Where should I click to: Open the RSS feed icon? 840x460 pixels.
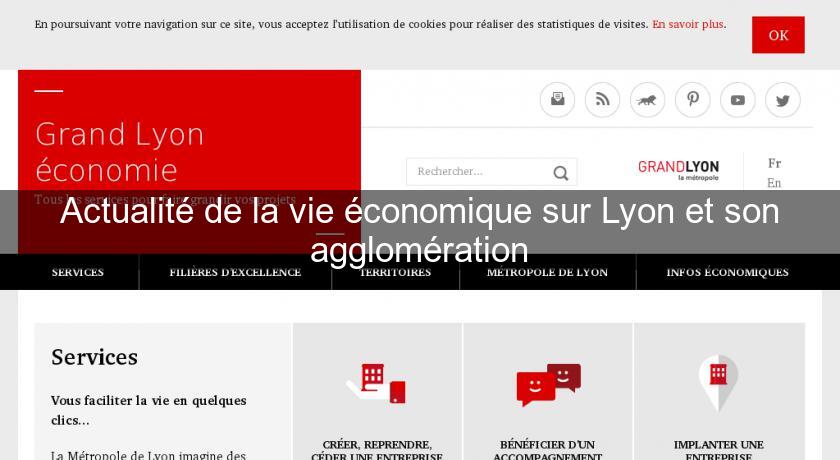click(602, 100)
